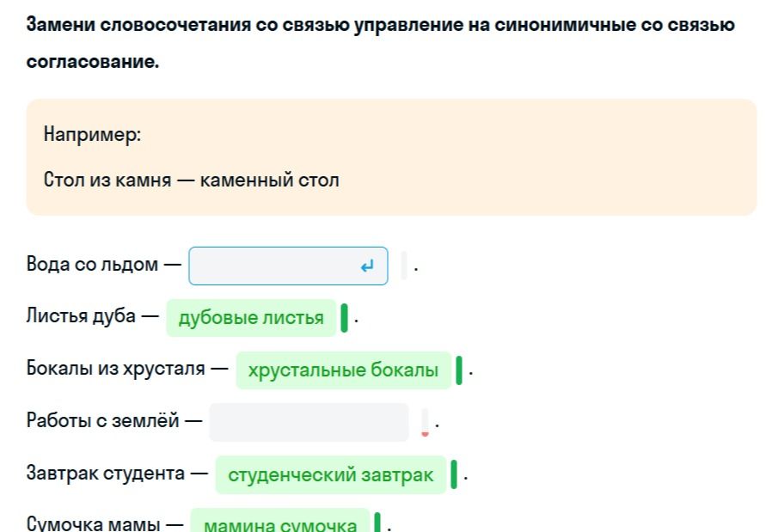Click the prompt text 'Вода со льдом'
766x532 pixels.
point(92,265)
